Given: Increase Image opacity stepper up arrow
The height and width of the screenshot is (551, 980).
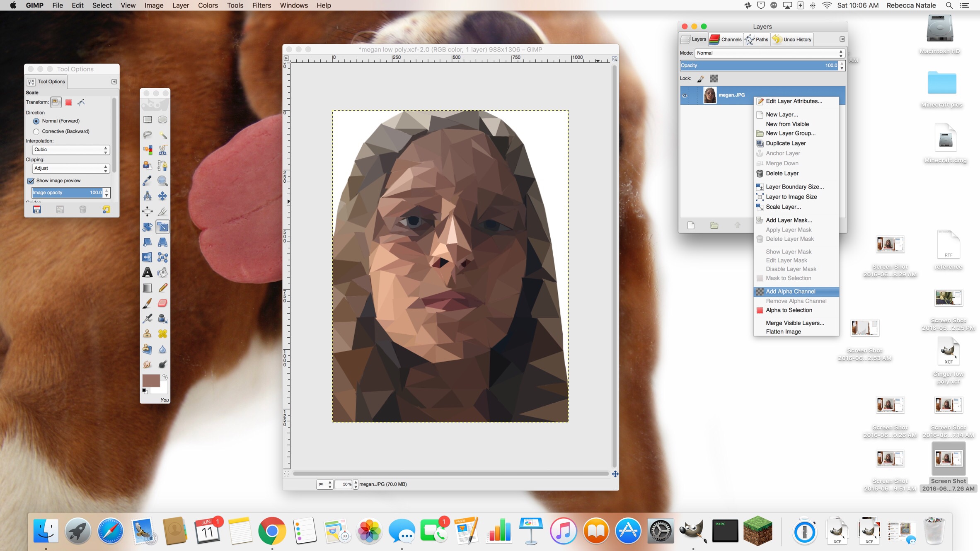Looking at the screenshot, I should pos(107,191).
